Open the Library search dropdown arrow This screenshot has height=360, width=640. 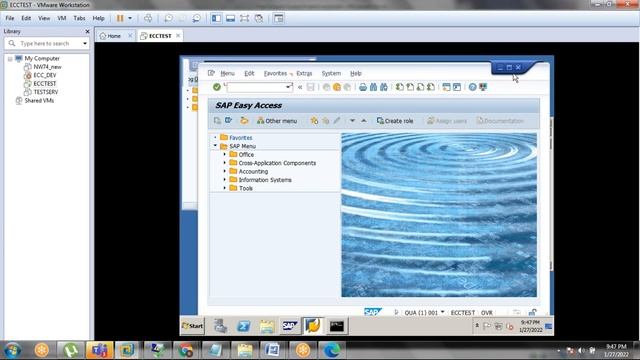click(x=84, y=43)
